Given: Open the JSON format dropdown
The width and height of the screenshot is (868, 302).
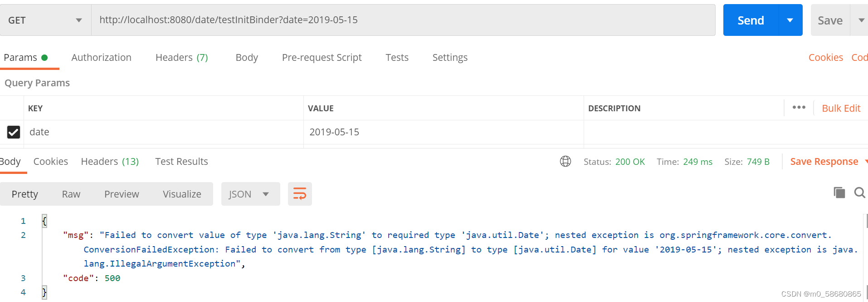Looking at the screenshot, I should point(250,194).
